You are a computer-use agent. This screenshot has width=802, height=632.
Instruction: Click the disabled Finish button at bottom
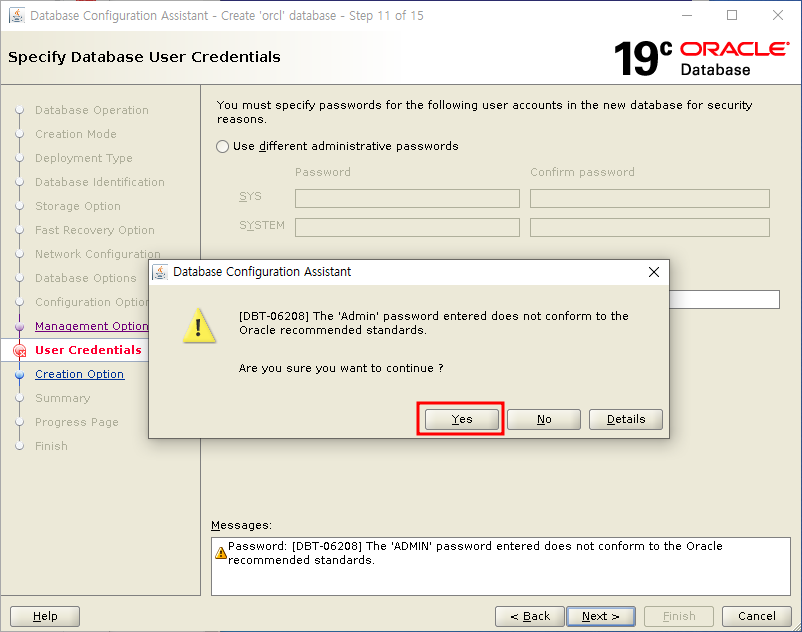point(679,616)
